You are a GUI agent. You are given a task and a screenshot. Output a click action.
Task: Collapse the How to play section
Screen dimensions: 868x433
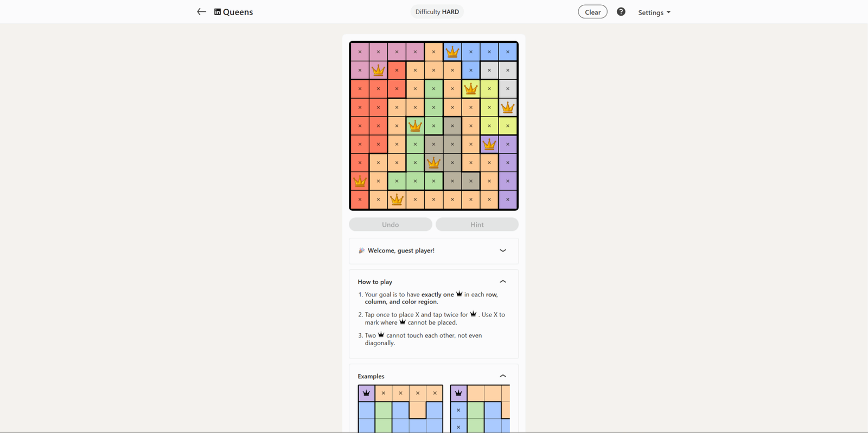[x=502, y=281]
